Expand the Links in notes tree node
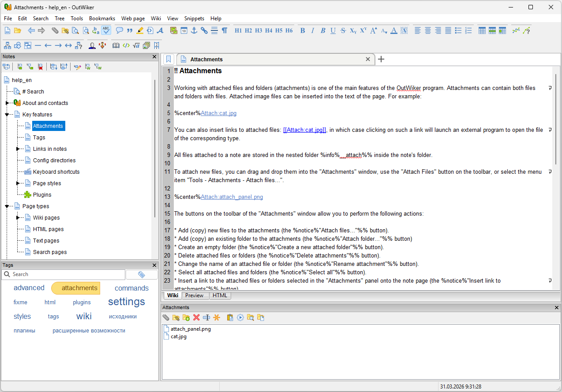 [18, 149]
